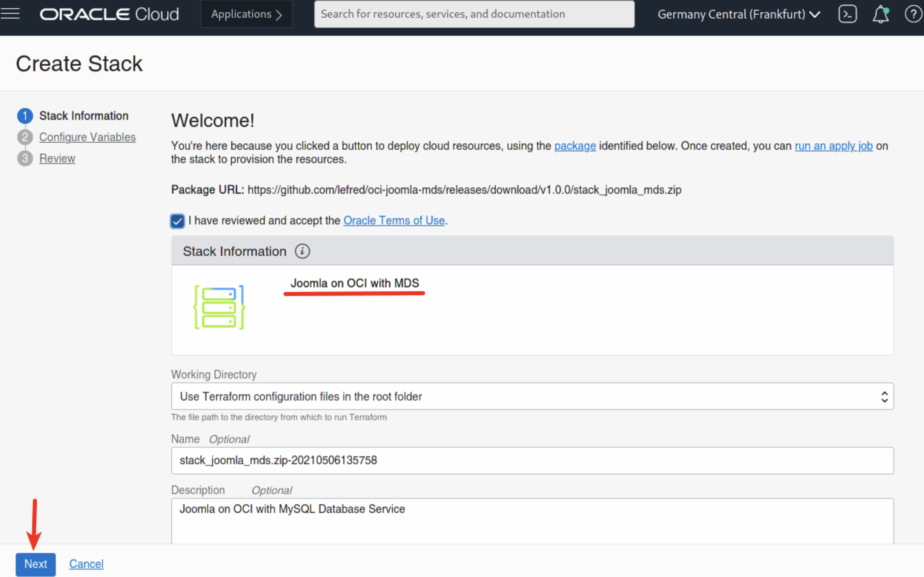924x577 pixels.
Task: Click the Cancel link
Action: click(x=86, y=564)
